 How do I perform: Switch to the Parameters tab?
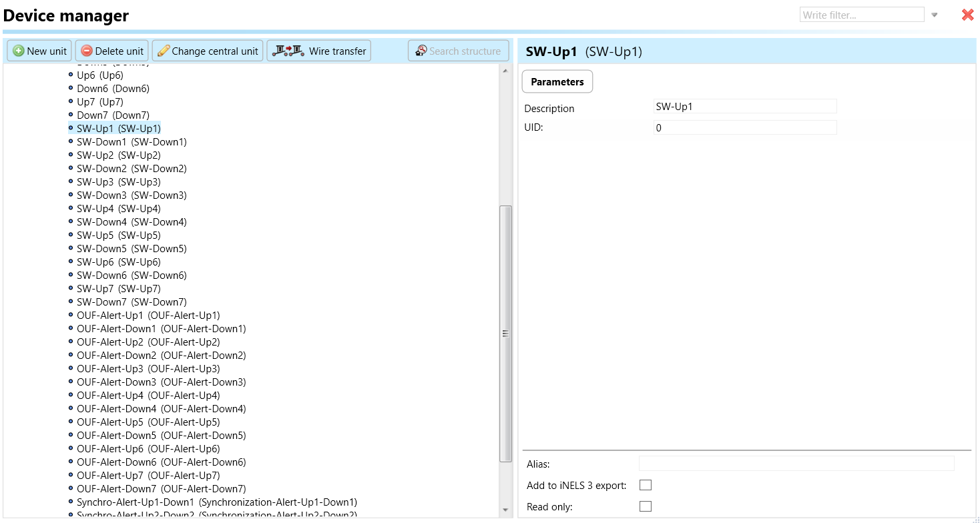click(557, 81)
